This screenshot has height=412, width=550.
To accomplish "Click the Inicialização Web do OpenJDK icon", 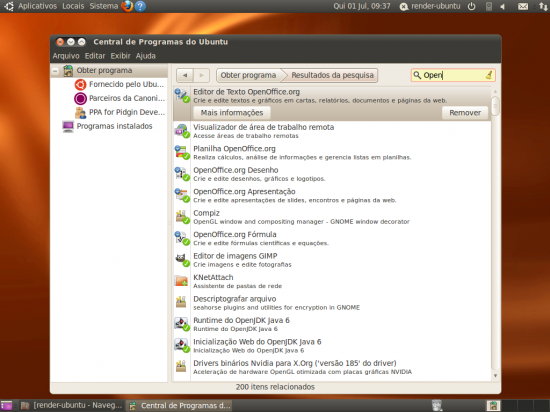I will pyautogui.click(x=182, y=345).
